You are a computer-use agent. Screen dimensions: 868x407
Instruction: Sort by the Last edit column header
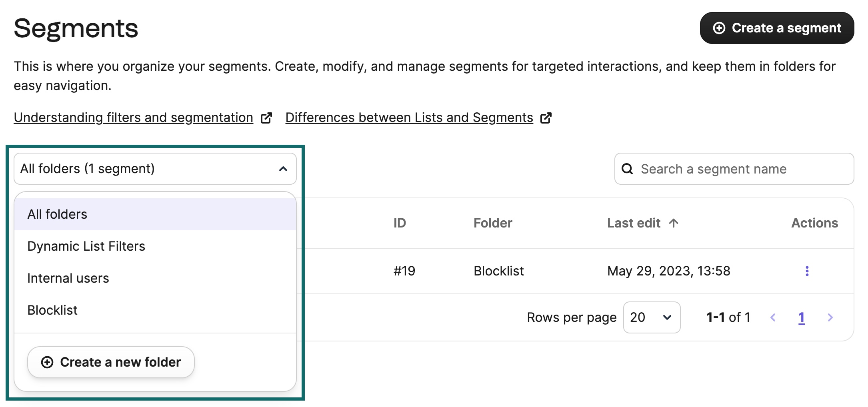[x=634, y=223]
